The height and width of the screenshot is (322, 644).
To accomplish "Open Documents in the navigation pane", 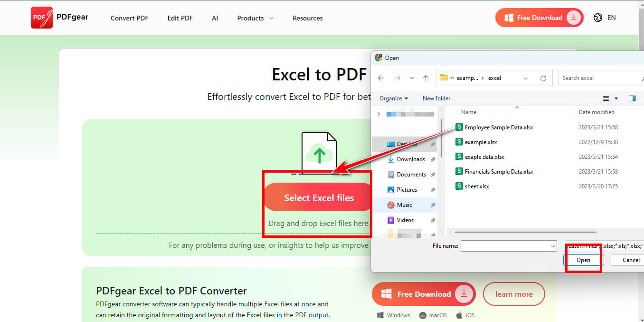I will [x=411, y=174].
